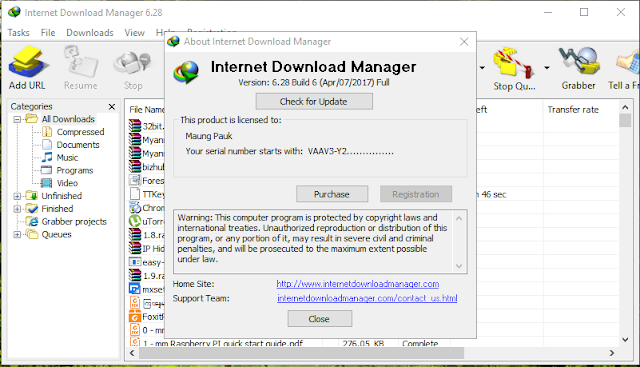Select the Unfinished folder icon
The image size is (640, 367).
31,196
